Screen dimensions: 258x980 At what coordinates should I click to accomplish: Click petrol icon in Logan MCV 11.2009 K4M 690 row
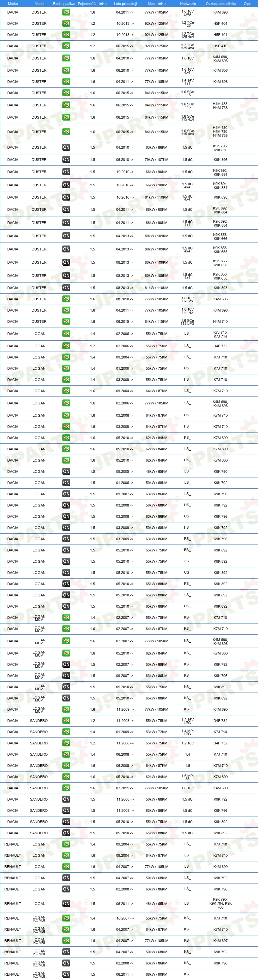pyautogui.click(x=66, y=709)
